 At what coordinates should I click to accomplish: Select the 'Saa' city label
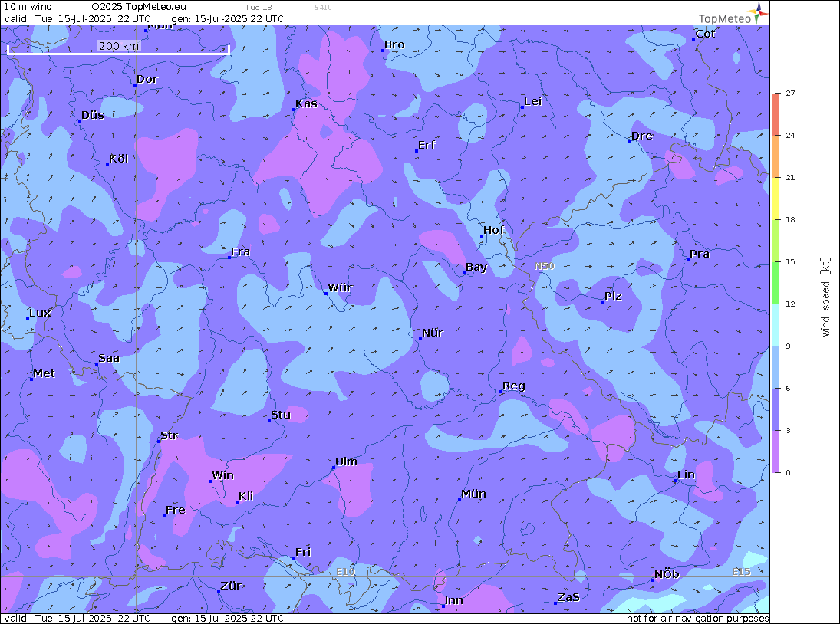tap(109, 358)
